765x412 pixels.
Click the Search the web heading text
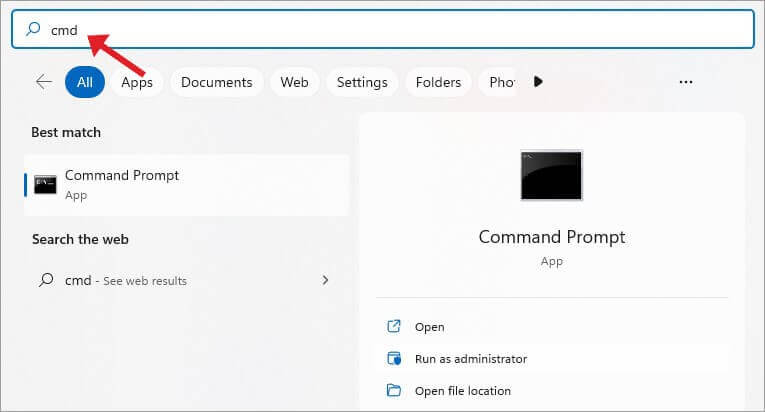[x=80, y=239]
